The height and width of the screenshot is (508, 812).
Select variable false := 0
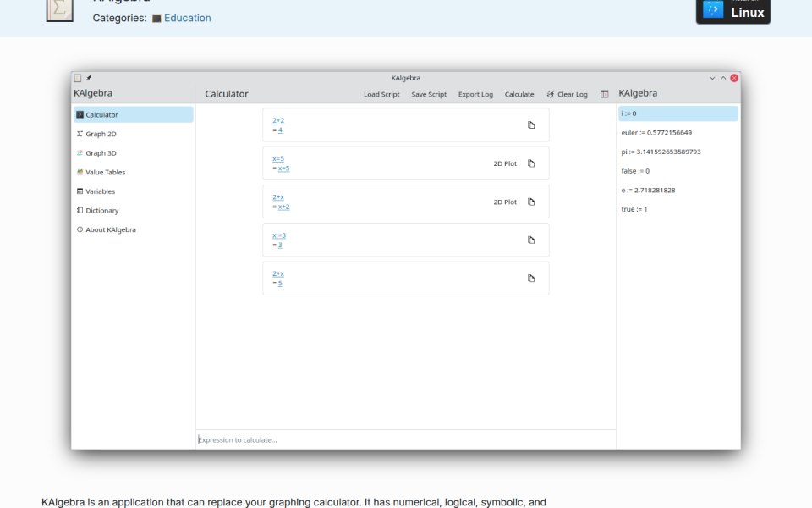[x=678, y=171]
